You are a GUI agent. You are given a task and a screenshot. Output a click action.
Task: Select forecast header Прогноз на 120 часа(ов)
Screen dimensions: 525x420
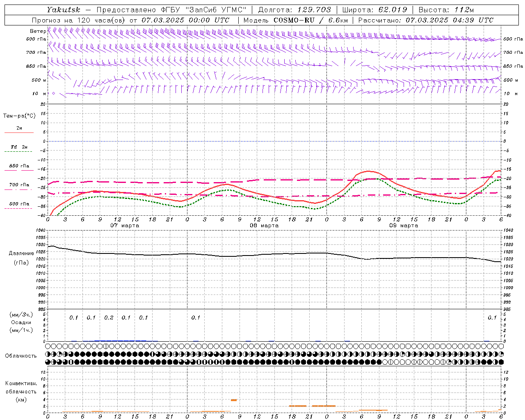(79, 20)
